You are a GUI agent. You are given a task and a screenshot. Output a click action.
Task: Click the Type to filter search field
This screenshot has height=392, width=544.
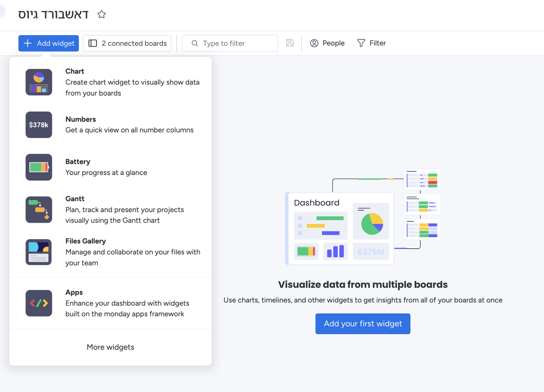point(230,43)
